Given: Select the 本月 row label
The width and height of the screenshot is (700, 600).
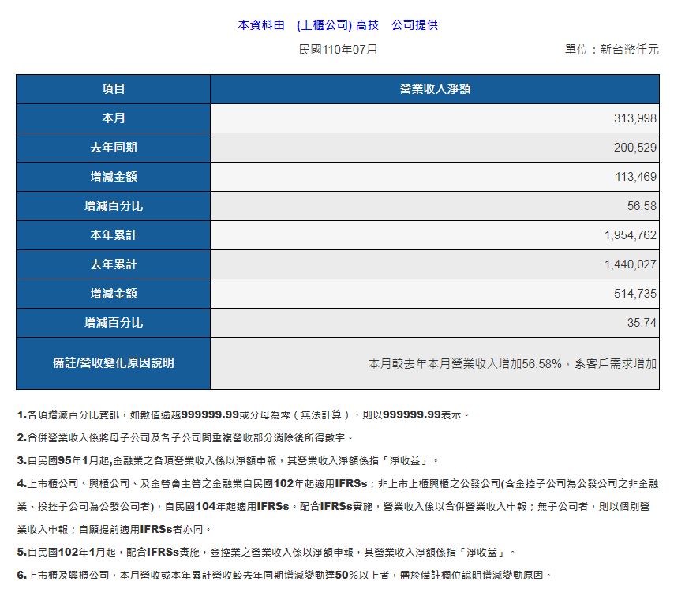Looking at the screenshot, I should [x=113, y=118].
